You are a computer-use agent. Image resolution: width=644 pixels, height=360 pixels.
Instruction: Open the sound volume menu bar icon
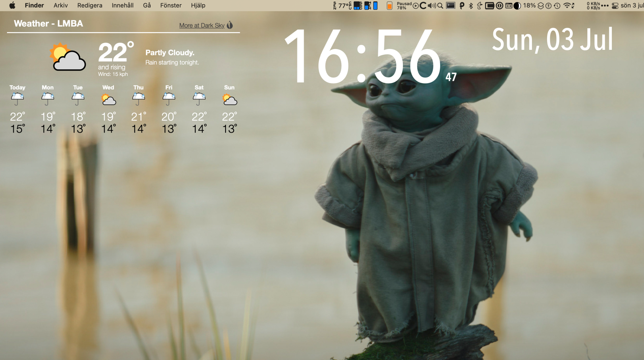(432, 5)
